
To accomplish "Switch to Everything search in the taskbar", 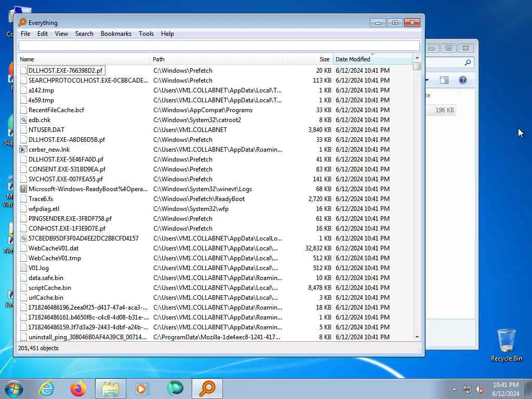I will pyautogui.click(x=207, y=389).
